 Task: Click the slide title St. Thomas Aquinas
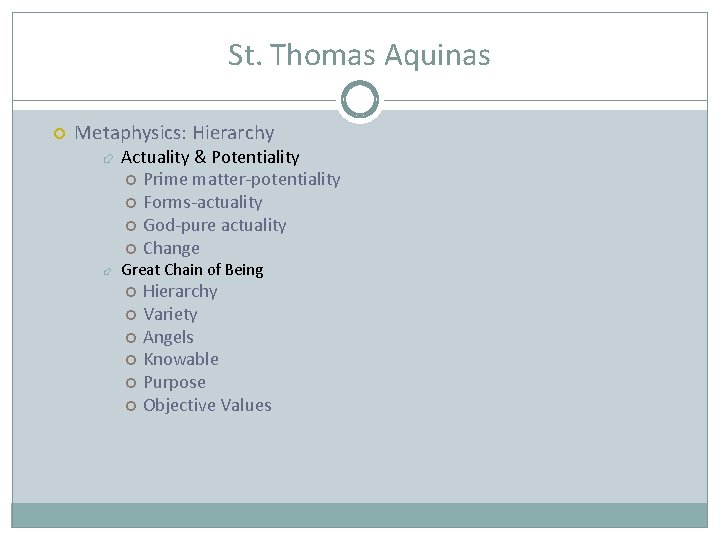[x=359, y=55]
